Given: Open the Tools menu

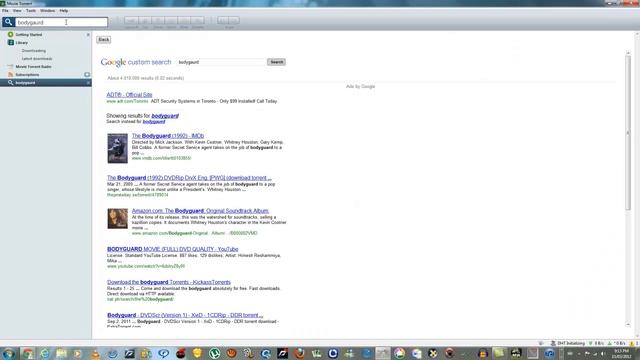Looking at the screenshot, I should (31, 11).
